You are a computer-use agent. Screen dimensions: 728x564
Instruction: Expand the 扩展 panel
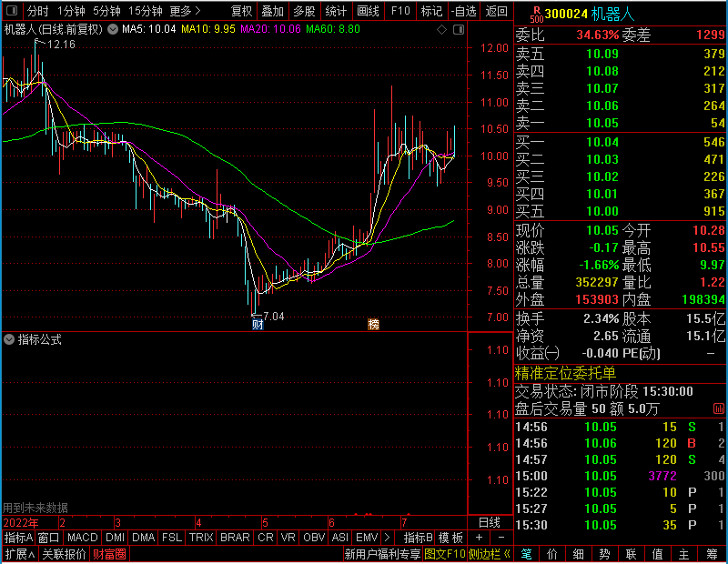(x=20, y=554)
